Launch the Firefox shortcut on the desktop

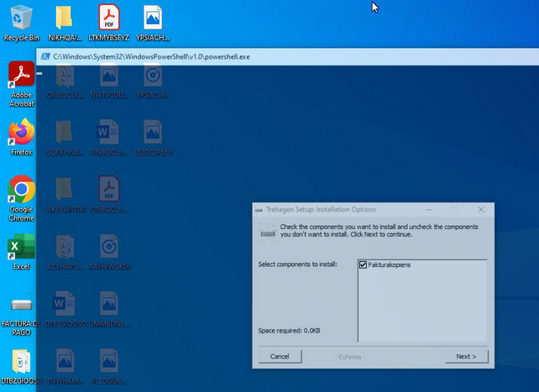[x=21, y=137]
